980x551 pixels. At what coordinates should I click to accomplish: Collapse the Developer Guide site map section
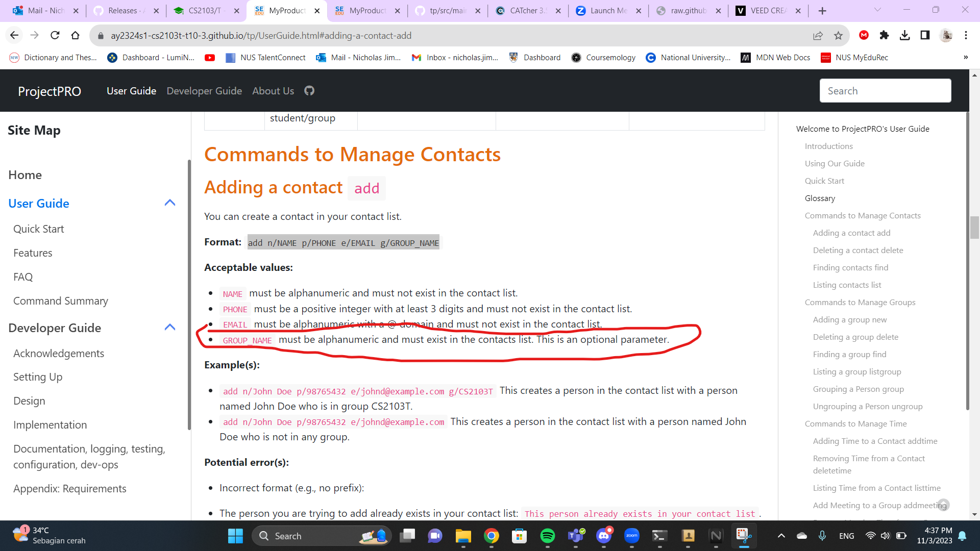[170, 328]
